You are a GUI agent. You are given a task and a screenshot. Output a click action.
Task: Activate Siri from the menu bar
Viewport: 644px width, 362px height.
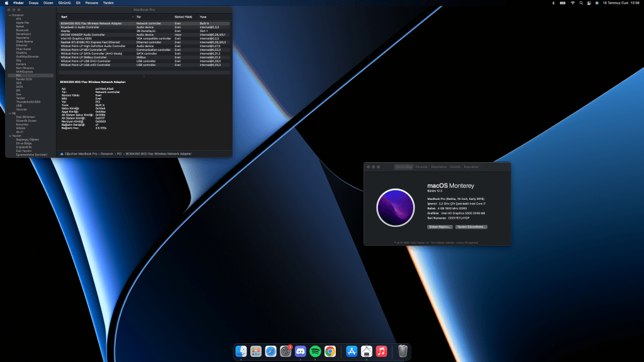coord(597,3)
